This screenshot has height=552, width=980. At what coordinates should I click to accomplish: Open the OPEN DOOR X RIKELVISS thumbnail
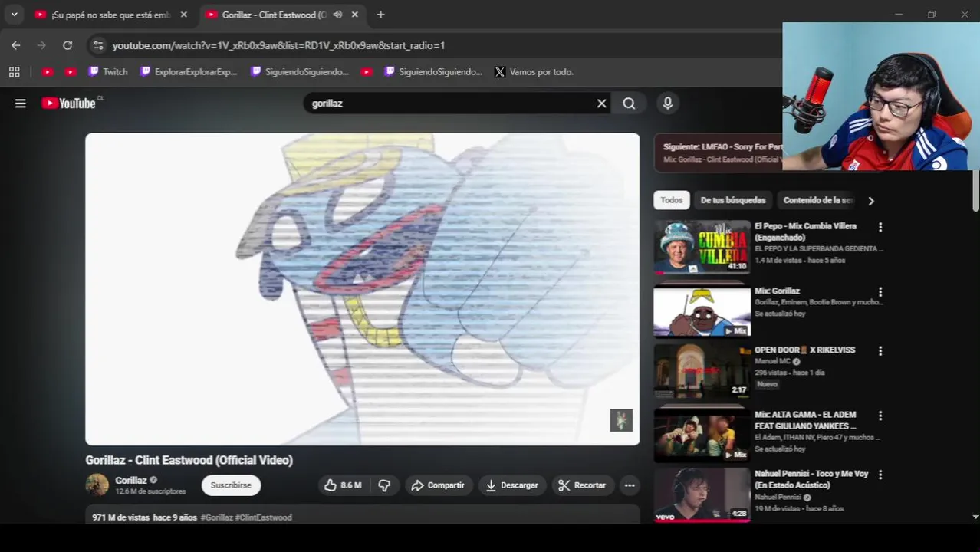pos(702,370)
